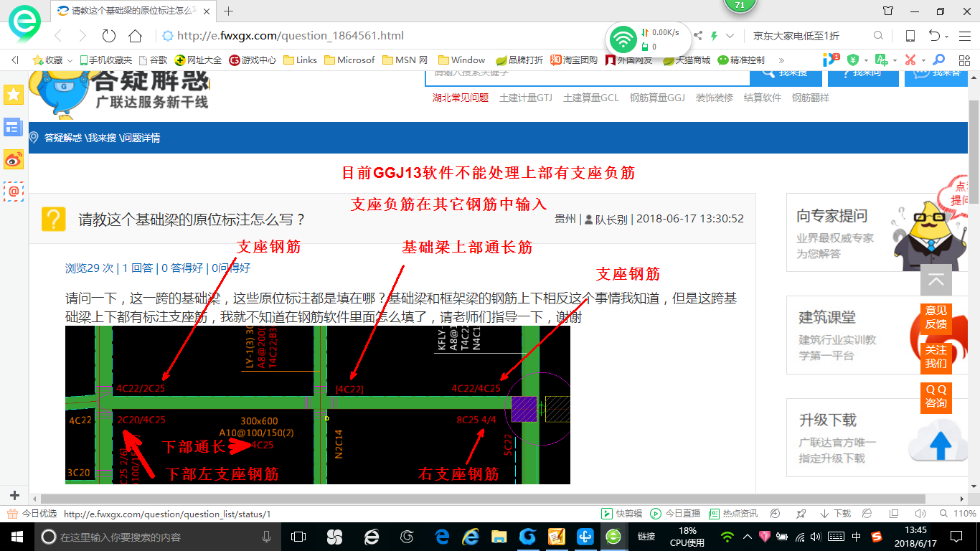Open the mail @ icon in left sidebar
980x551 pixels.
coord(14,191)
